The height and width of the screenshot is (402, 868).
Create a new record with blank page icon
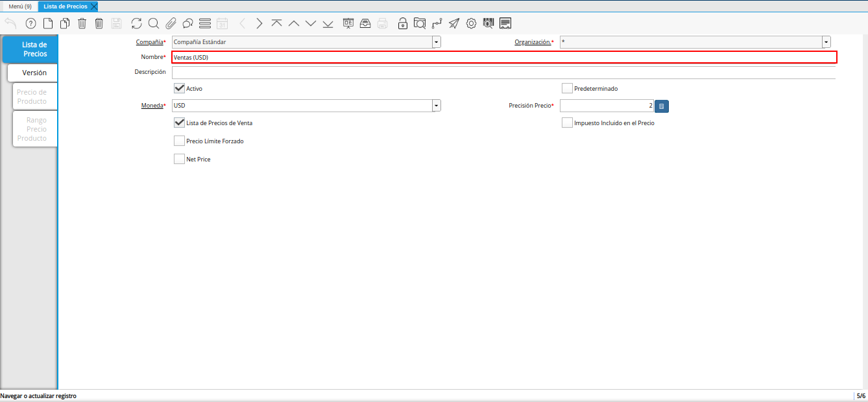48,23
